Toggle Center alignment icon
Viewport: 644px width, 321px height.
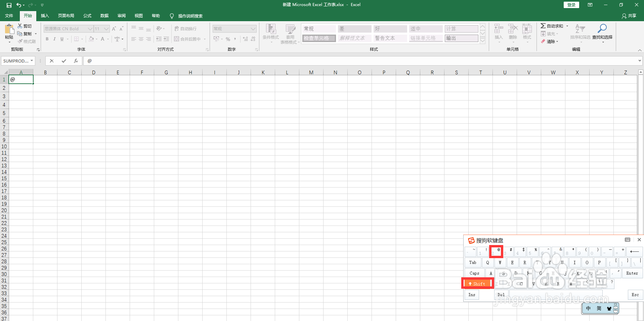pyautogui.click(x=141, y=39)
